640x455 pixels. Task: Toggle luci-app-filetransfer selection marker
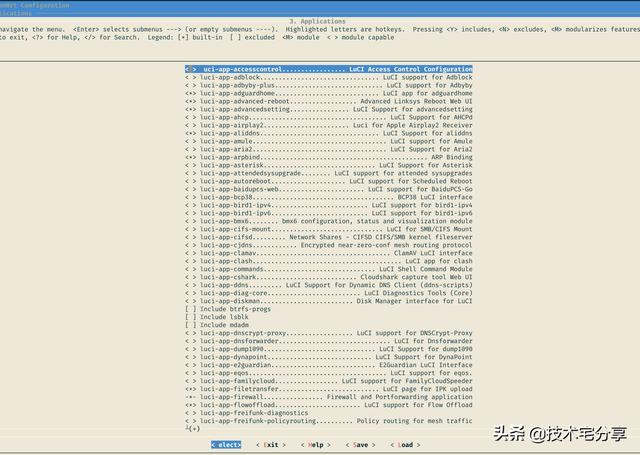coord(191,389)
